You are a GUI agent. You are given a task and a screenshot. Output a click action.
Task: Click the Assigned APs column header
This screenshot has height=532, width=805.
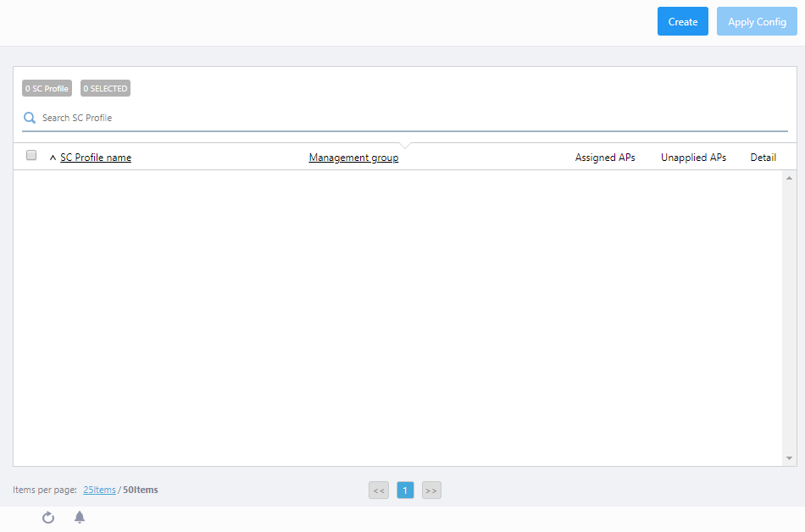tap(605, 158)
